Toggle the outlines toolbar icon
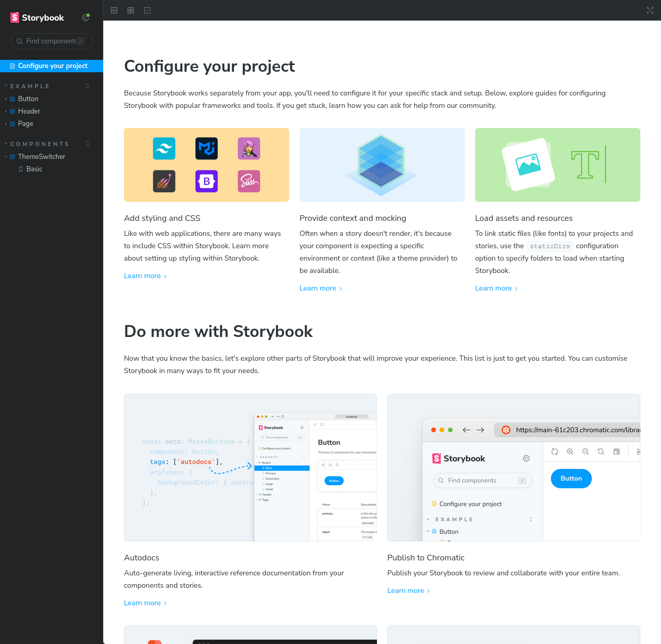661x644 pixels. (x=147, y=10)
